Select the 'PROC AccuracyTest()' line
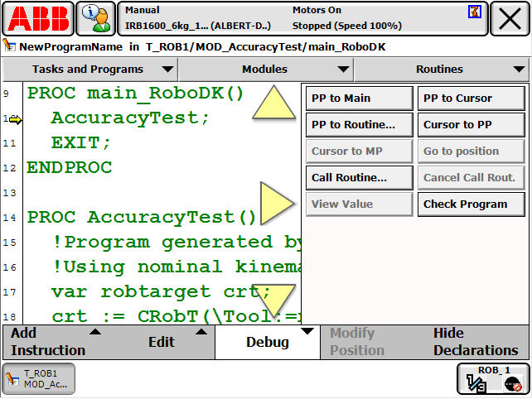Viewport: 532px width, 399px height. 142,217
